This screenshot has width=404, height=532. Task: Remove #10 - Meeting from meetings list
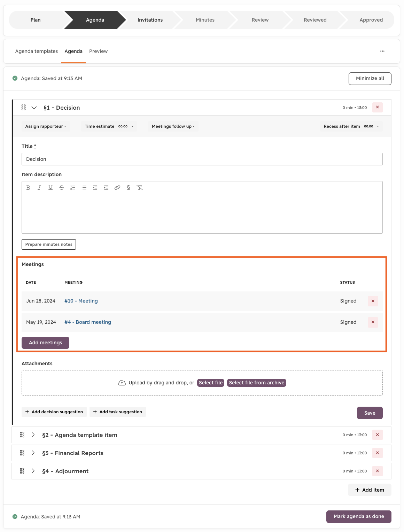coord(373,301)
